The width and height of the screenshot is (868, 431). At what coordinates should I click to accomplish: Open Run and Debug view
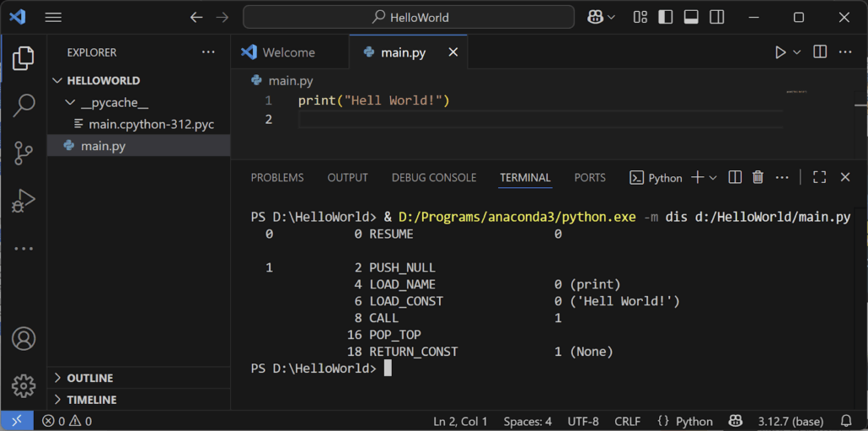click(x=24, y=201)
